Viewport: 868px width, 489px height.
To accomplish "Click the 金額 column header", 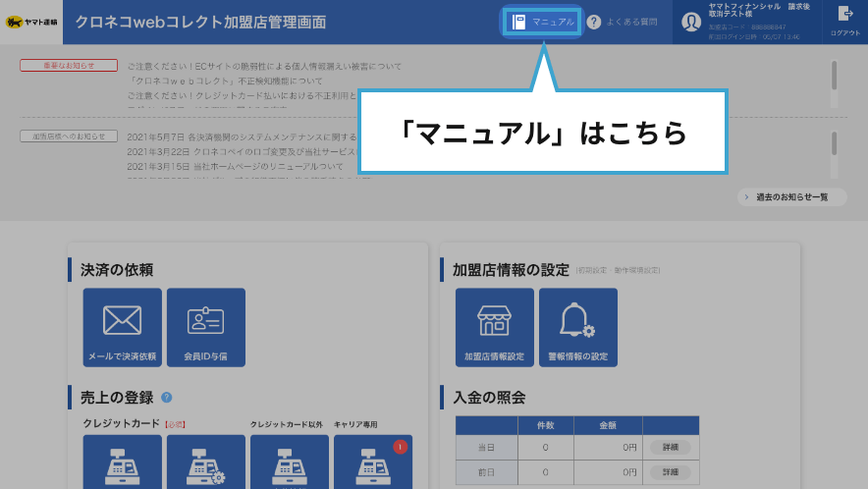I will click(608, 425).
